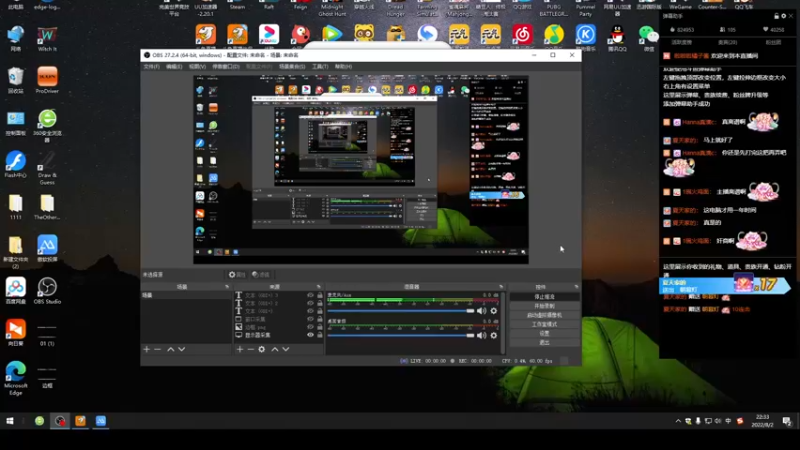Mute the 麦克风/Aux speaker icon
800x450 pixels.
[481, 311]
